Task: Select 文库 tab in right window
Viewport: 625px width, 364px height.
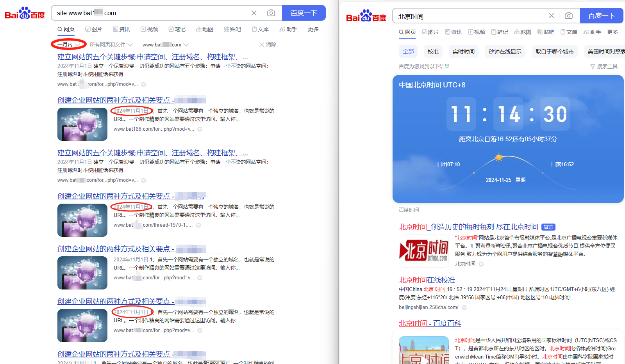Action: pos(569,32)
